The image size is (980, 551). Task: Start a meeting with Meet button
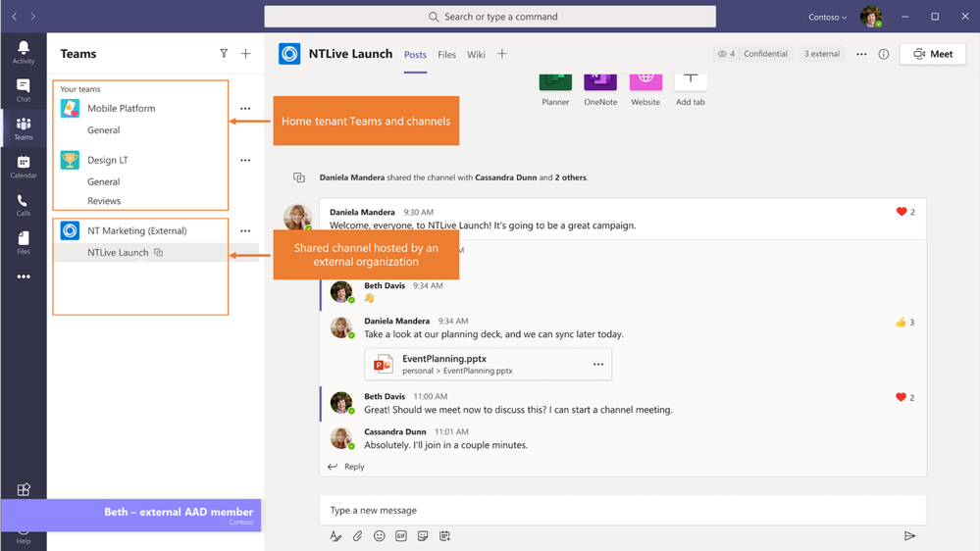(x=933, y=54)
